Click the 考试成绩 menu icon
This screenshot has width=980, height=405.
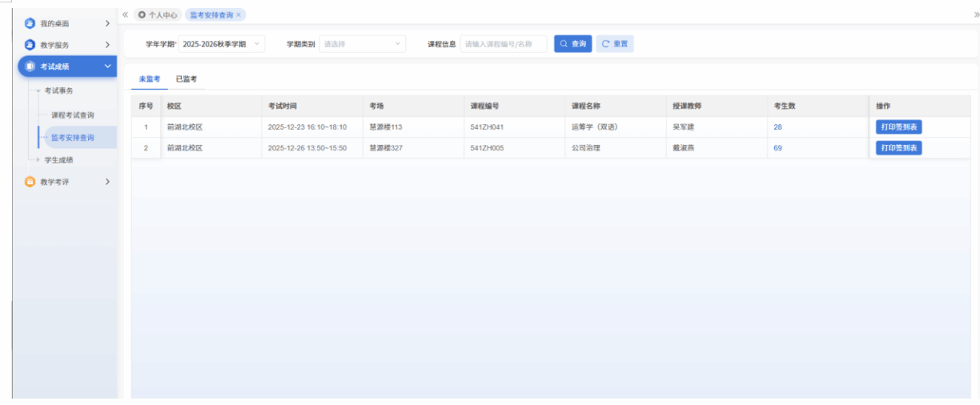(30, 66)
